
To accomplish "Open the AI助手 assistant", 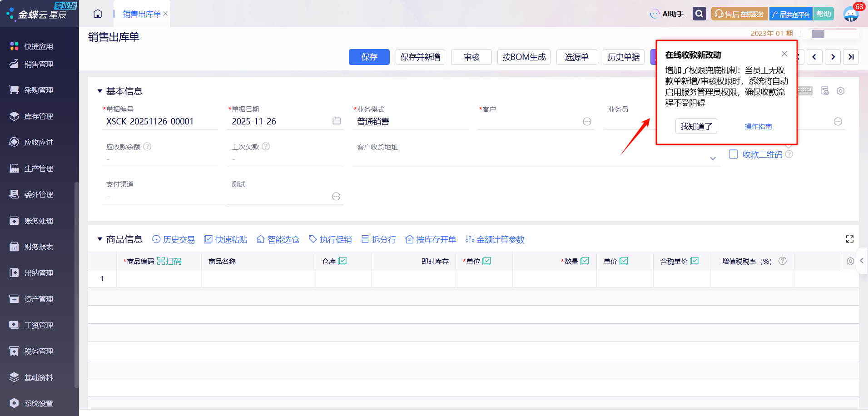I will (x=667, y=14).
